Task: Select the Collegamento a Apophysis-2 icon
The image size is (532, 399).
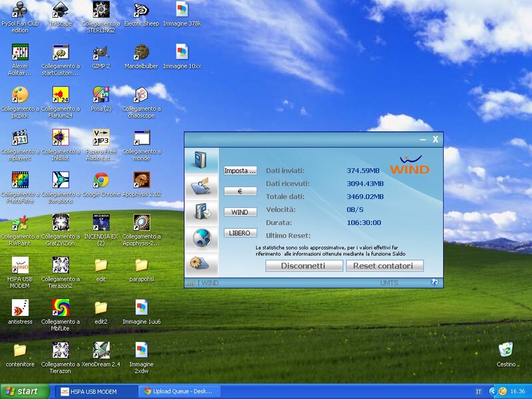Action: [142, 229]
